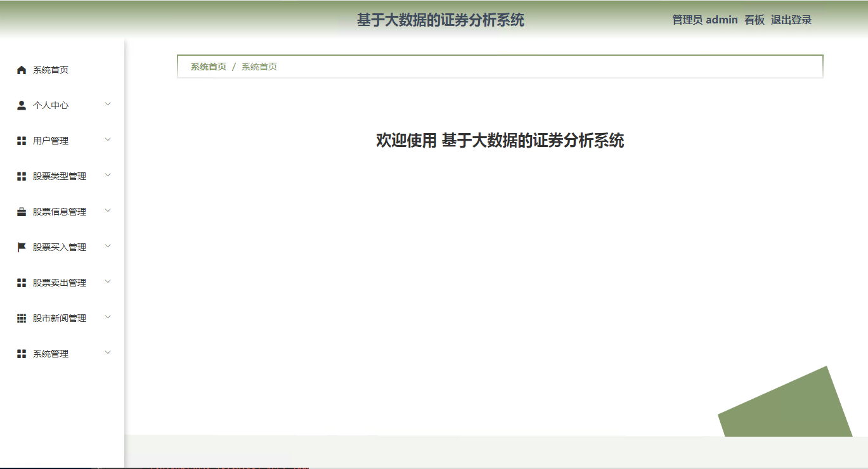Select the 股票买入管理 menu label
Image resolution: width=868 pixels, height=469 pixels.
[x=60, y=248]
